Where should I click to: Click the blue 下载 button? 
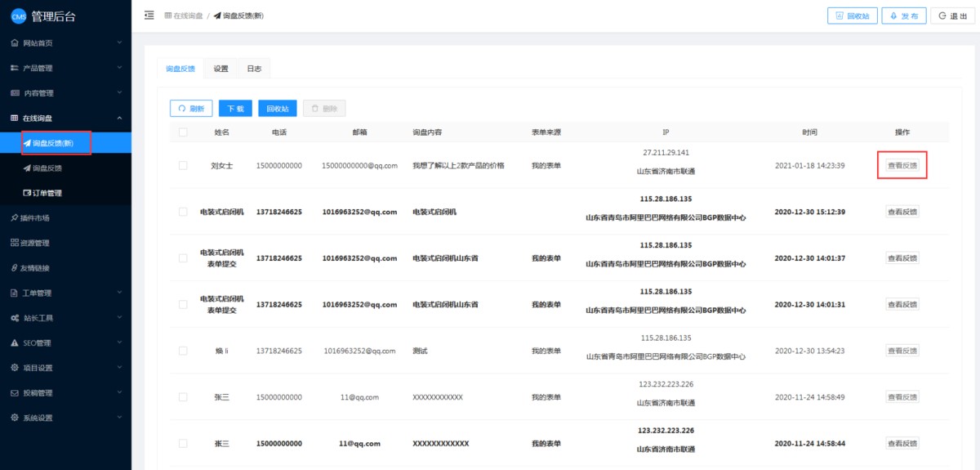click(235, 109)
